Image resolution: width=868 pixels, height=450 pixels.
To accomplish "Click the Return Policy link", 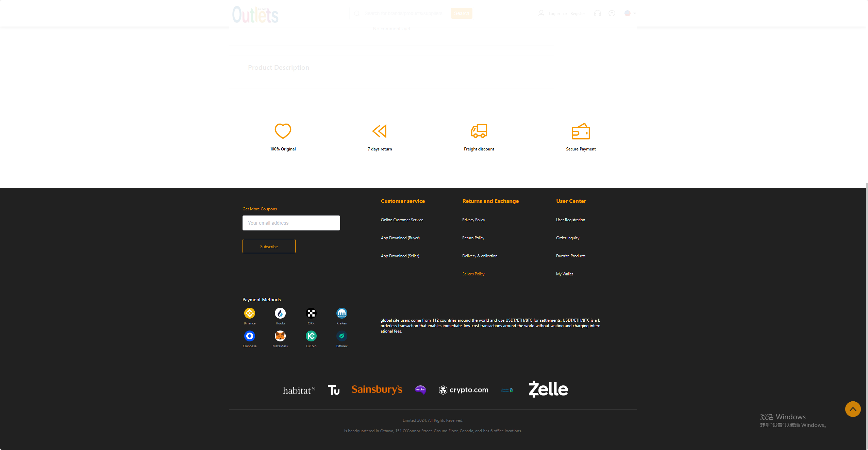I will coord(473,238).
